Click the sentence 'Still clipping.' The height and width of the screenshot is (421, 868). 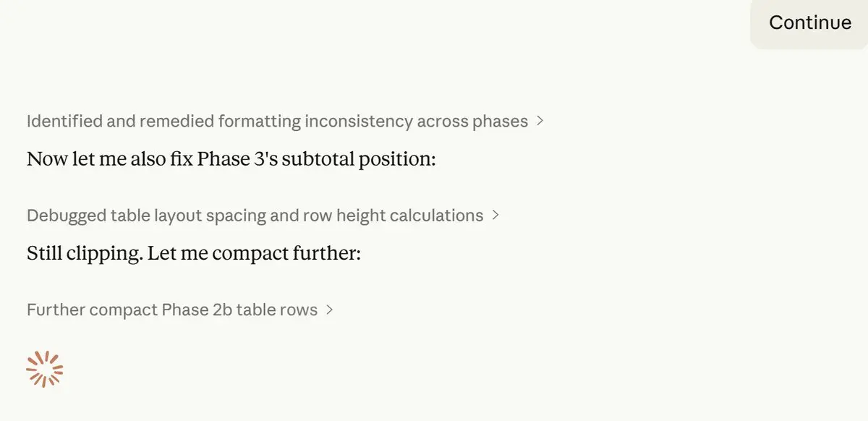click(x=84, y=253)
